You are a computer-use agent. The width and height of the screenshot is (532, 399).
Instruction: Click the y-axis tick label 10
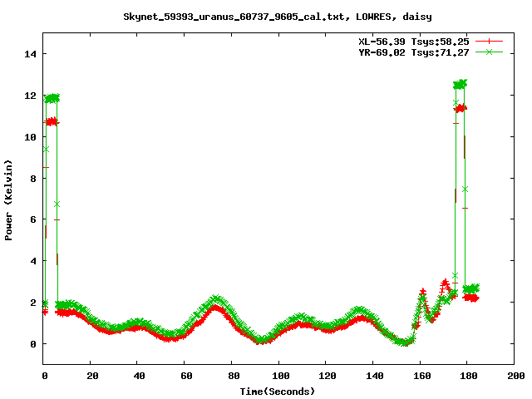click(30, 136)
